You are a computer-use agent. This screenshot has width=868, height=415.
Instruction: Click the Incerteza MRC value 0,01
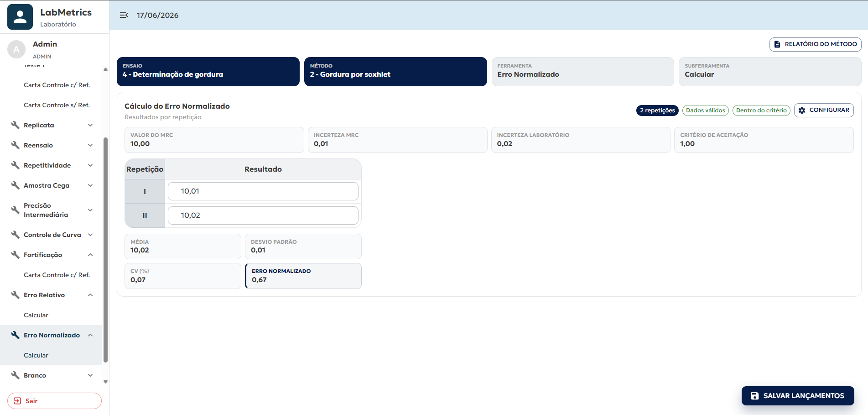321,144
